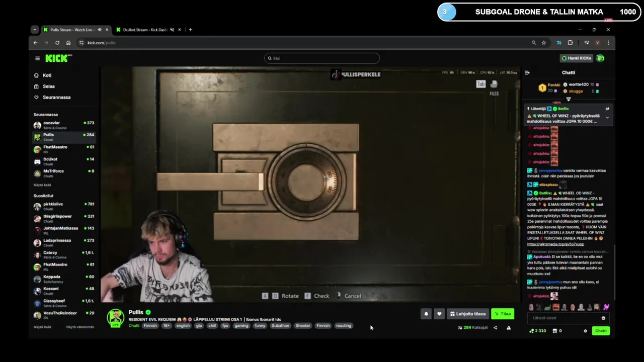Open JohtajanMatkassa recommended channel
The image size is (644, 362).
pos(64,230)
